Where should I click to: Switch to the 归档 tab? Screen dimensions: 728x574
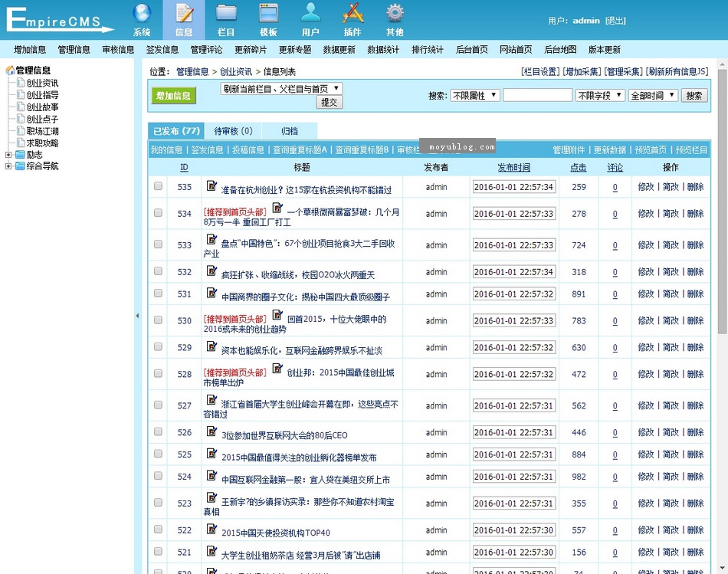(290, 131)
